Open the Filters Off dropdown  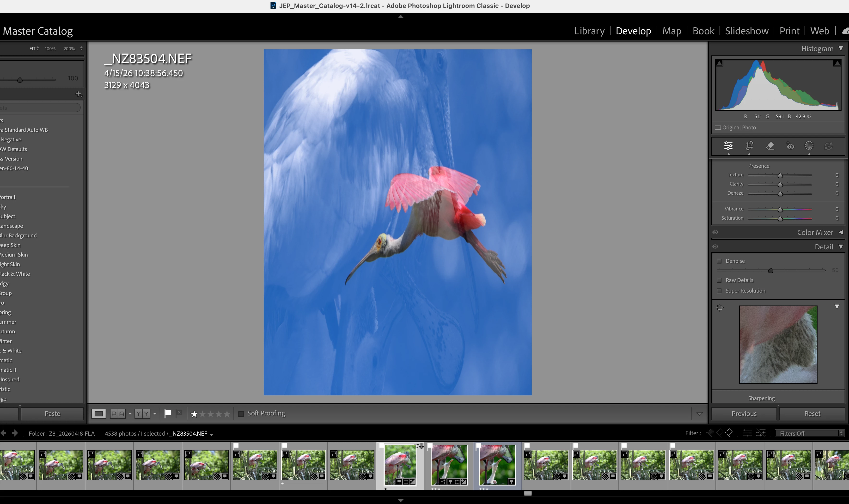pos(809,433)
